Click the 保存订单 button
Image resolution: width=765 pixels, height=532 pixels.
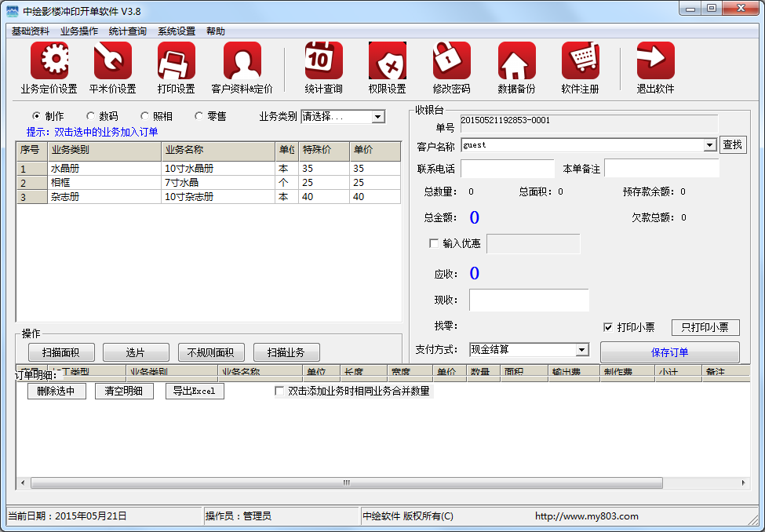670,352
